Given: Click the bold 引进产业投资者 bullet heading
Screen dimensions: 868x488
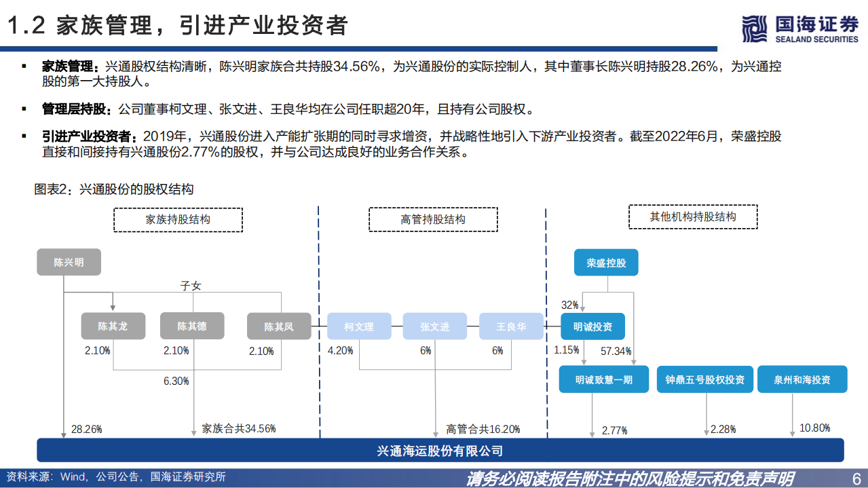Looking at the screenshot, I should [x=88, y=136].
